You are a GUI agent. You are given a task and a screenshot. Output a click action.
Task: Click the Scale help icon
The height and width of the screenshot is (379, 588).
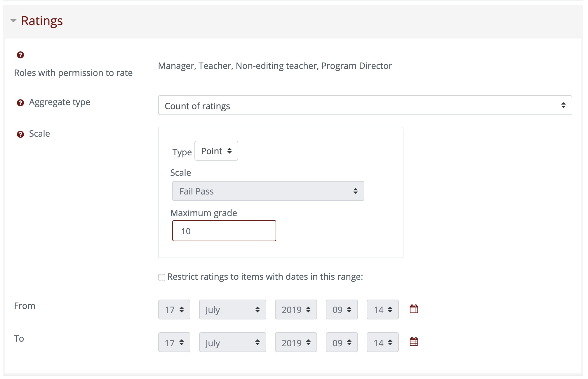tap(20, 134)
